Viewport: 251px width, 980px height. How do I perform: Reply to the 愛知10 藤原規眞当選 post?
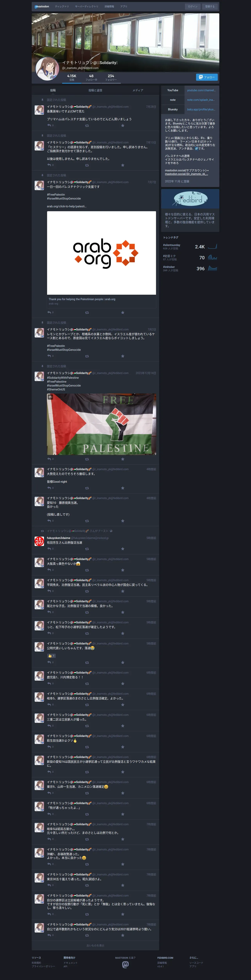coord(49,521)
